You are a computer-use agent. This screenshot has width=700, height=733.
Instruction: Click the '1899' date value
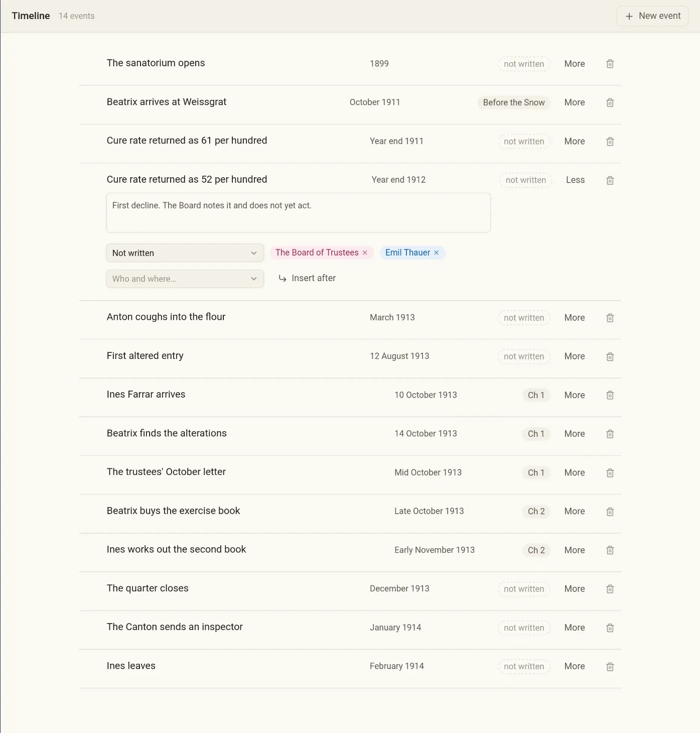click(379, 64)
